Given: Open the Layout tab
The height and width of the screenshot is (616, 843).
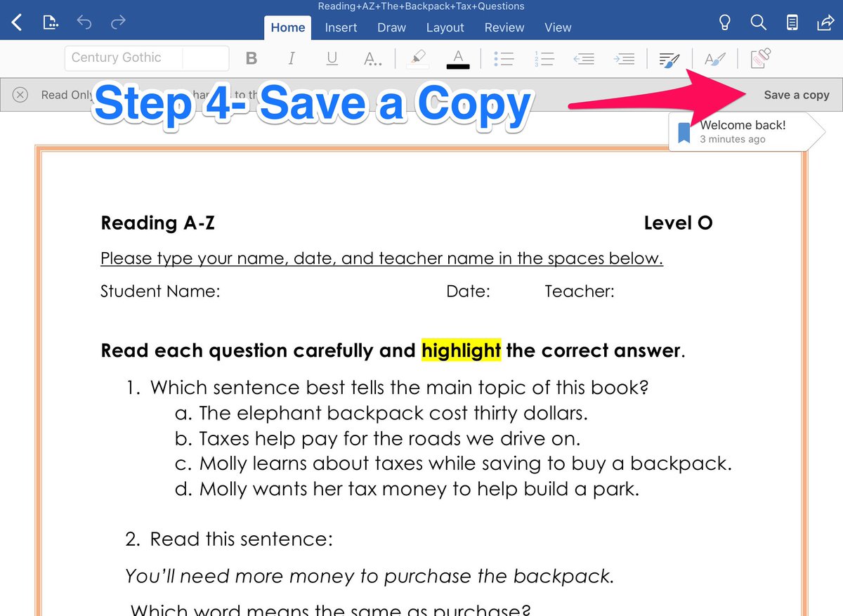Looking at the screenshot, I should 445,27.
